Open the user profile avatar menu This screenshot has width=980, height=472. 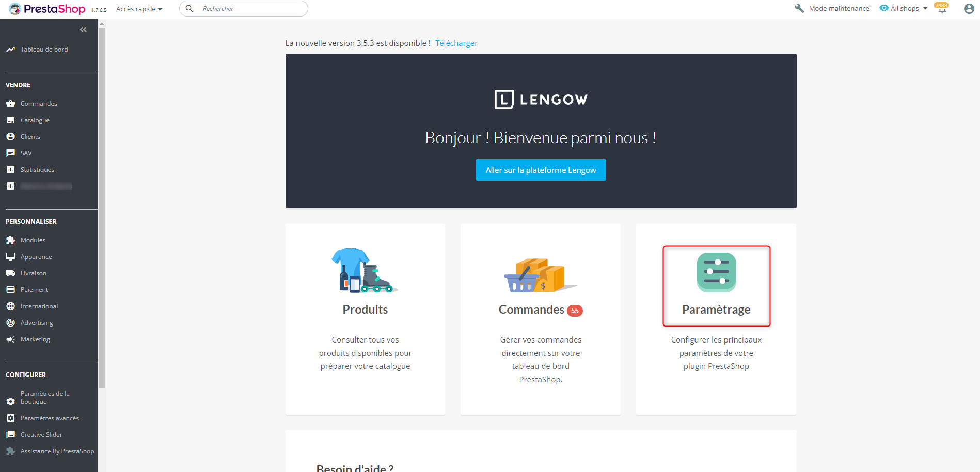click(x=969, y=9)
